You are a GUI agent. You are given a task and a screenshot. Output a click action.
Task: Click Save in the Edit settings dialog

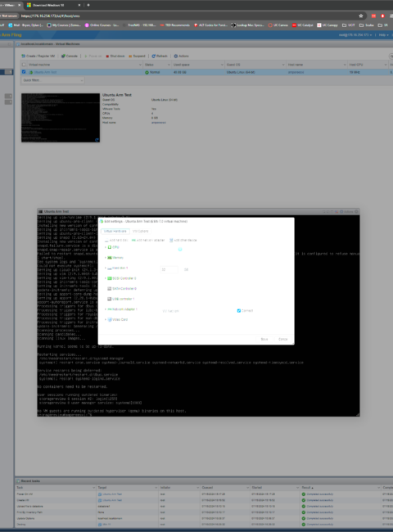[264, 340]
